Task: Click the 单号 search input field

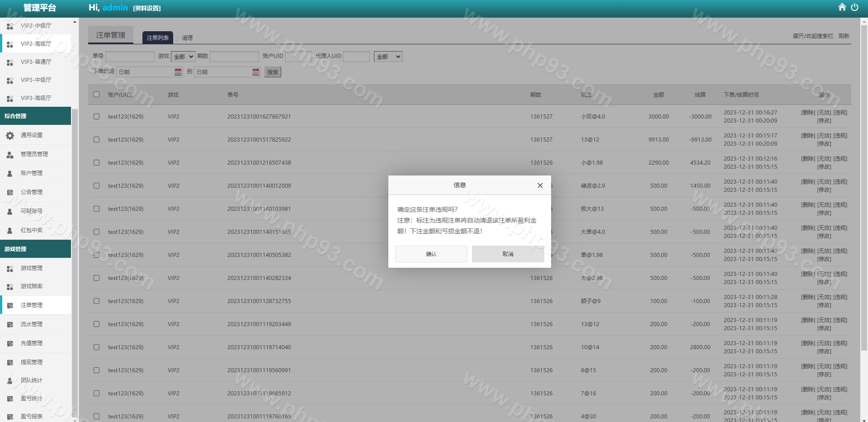Action: click(x=130, y=57)
